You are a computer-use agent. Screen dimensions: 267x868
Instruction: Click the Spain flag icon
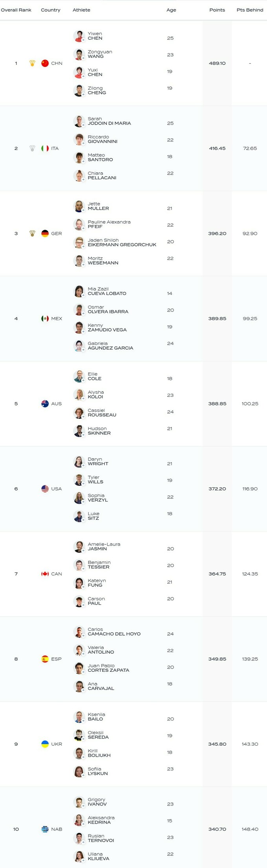pyautogui.click(x=45, y=659)
